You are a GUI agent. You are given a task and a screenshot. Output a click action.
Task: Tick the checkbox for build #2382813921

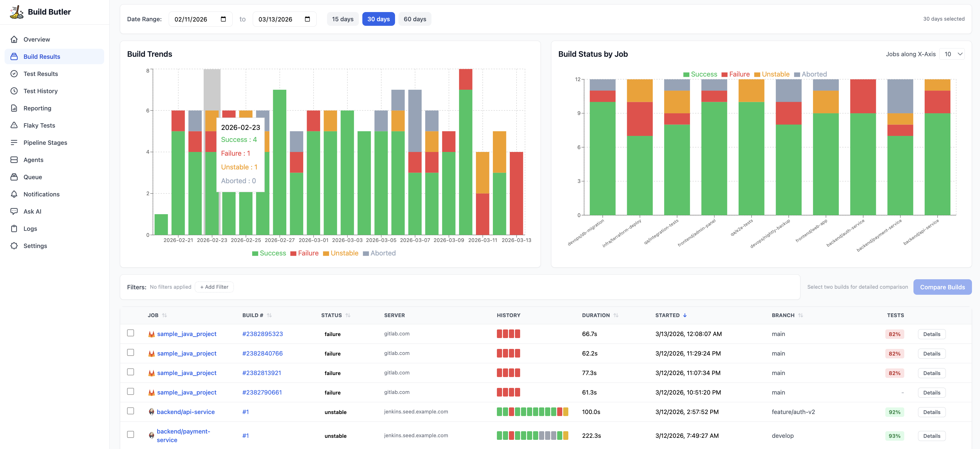point(131,372)
